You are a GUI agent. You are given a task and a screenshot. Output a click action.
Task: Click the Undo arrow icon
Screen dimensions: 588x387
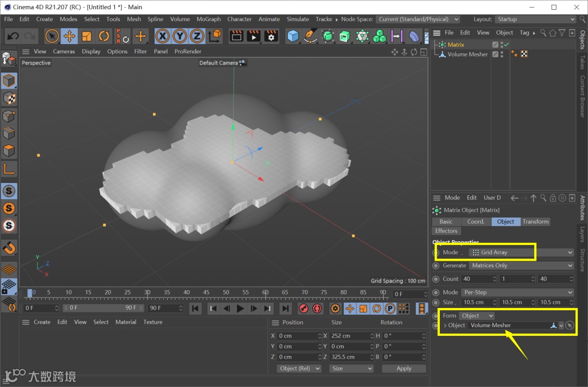coord(13,36)
